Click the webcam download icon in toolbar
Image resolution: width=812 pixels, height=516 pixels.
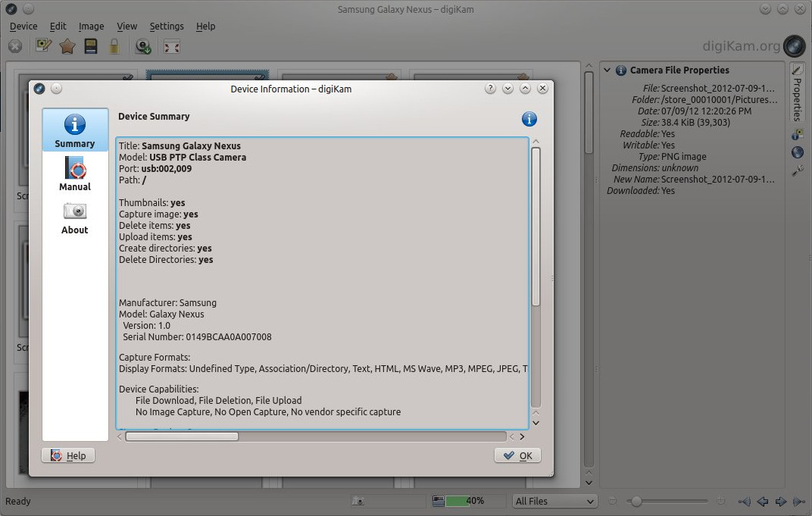pos(143,47)
